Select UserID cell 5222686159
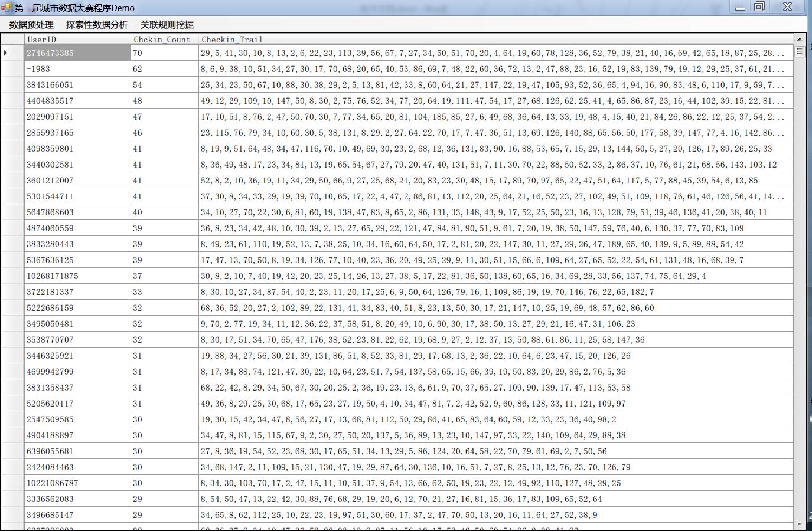The height and width of the screenshot is (531, 812). pyautogui.click(x=77, y=308)
